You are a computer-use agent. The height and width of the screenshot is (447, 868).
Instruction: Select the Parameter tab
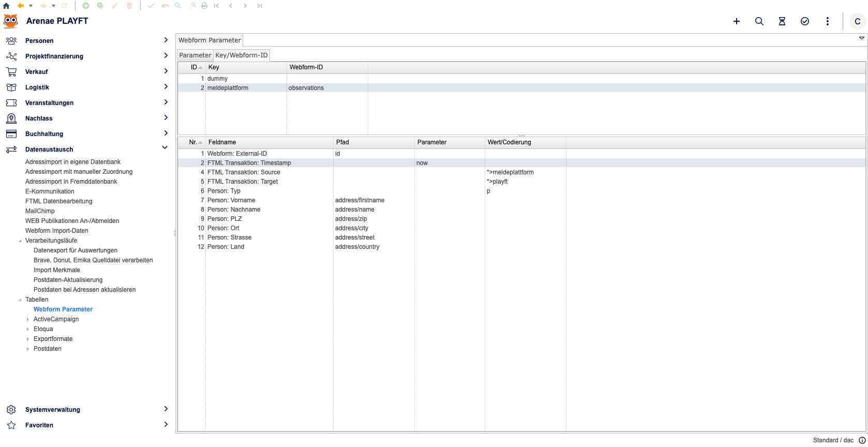tap(195, 55)
